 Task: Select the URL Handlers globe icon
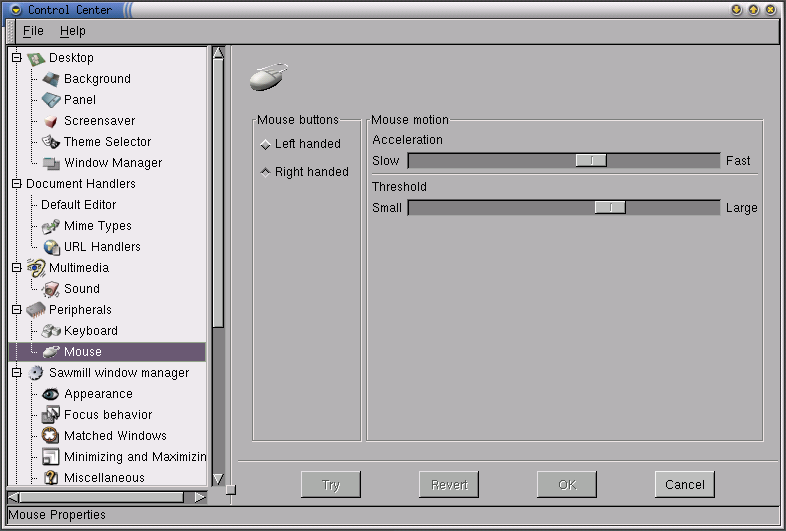[51, 247]
